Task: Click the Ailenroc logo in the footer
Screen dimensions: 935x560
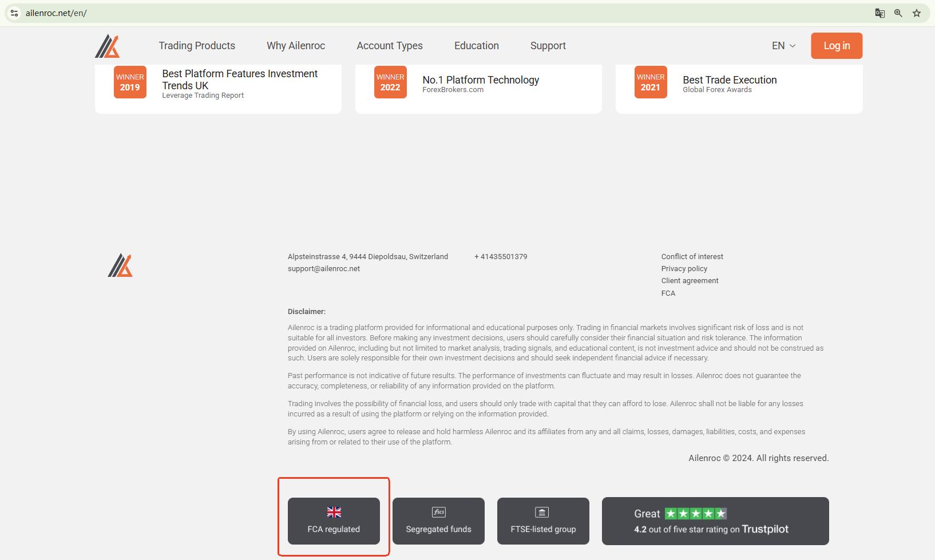Action: pos(120,265)
